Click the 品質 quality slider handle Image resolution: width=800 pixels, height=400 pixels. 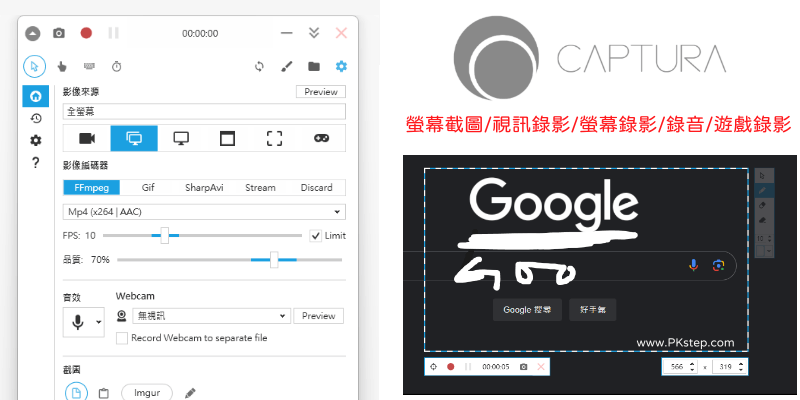coord(274,260)
